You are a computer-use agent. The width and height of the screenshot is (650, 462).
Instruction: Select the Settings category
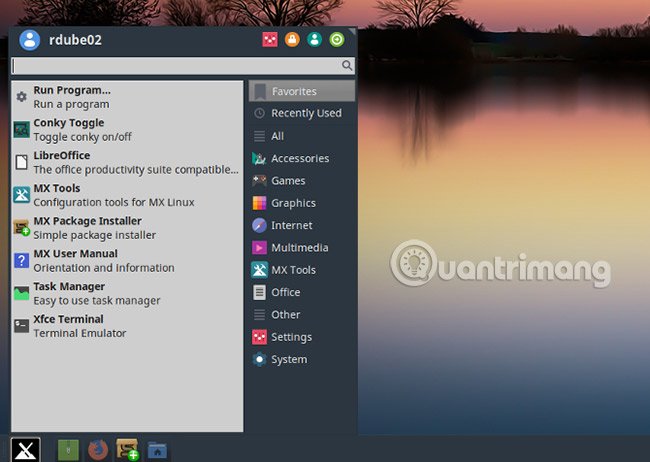[302, 337]
